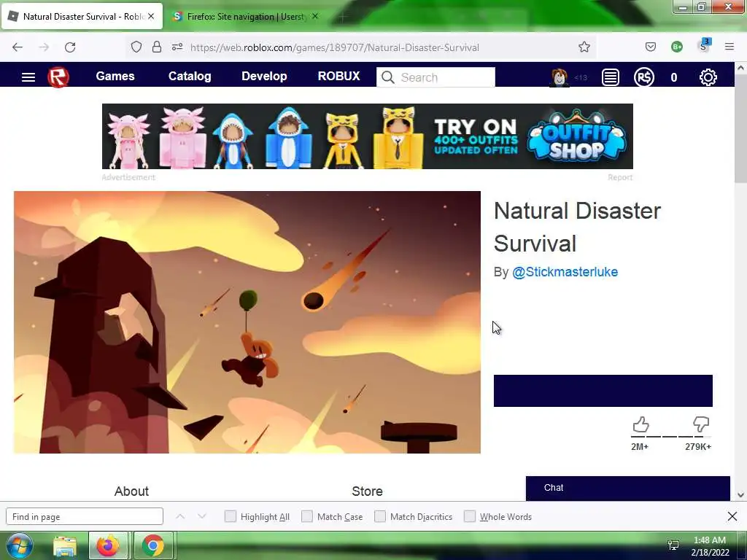Click the Roblox search field

point(436,77)
